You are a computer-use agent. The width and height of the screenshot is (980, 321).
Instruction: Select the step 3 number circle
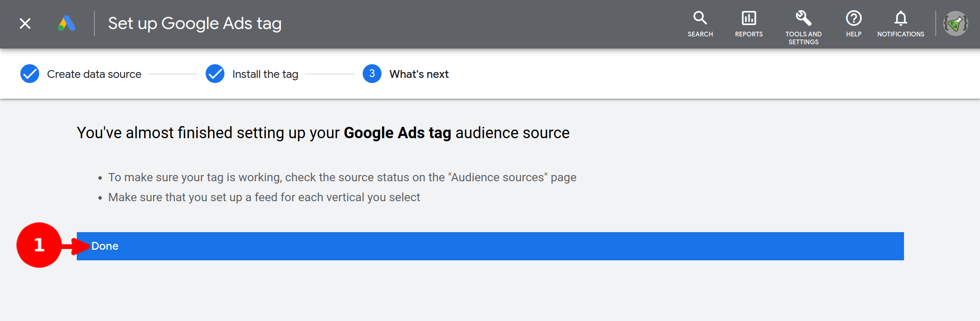click(372, 74)
